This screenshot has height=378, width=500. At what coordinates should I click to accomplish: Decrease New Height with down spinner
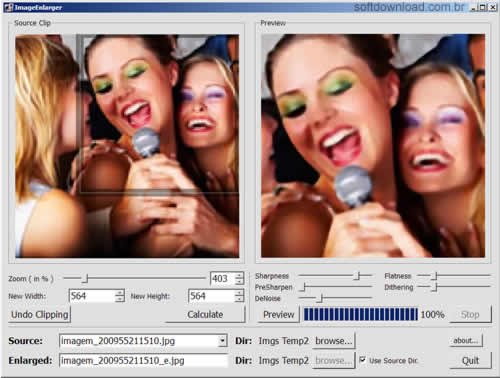pos(239,299)
